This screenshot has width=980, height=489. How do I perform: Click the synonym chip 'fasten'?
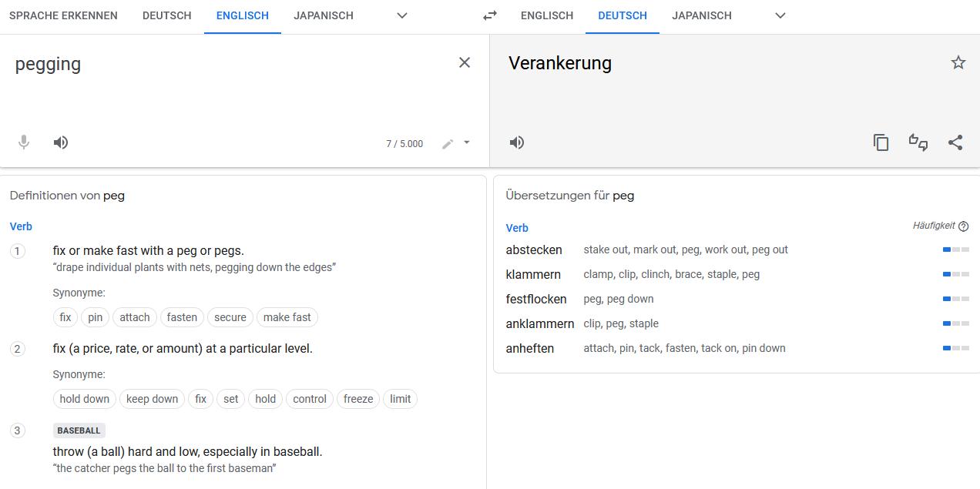coord(182,317)
